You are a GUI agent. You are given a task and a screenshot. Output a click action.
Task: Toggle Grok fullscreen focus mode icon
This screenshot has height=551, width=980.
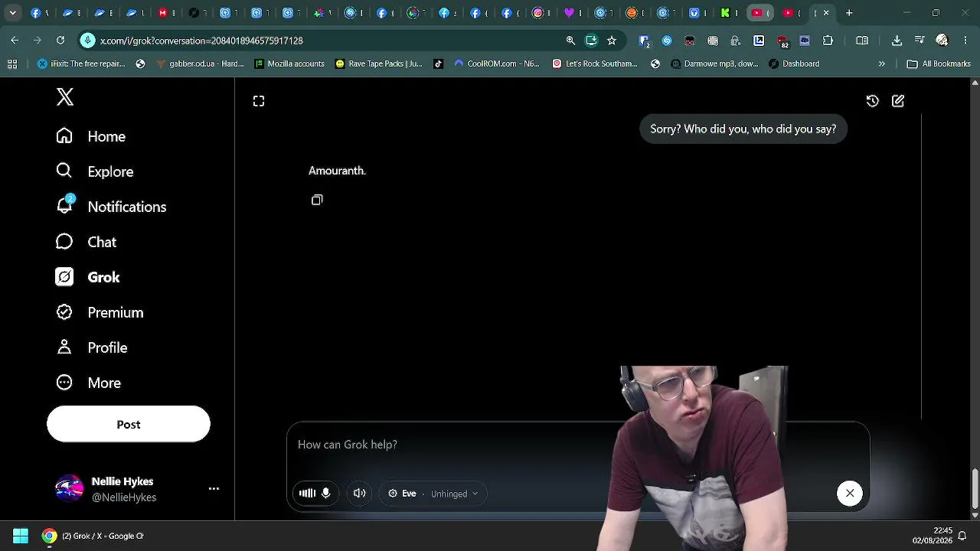pos(259,101)
